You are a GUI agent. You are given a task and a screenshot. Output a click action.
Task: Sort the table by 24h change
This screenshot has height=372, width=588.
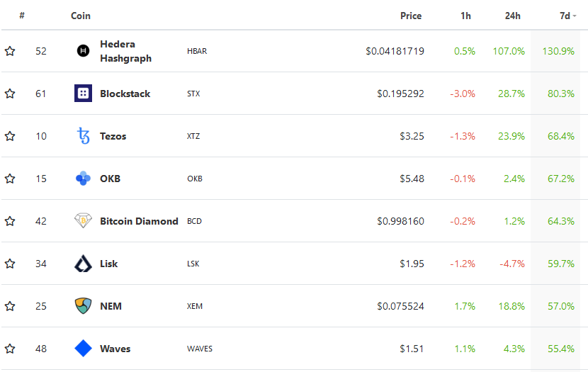[x=513, y=16]
